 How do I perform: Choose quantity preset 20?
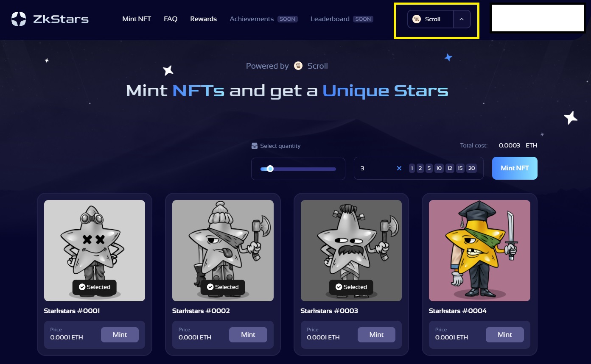(x=471, y=168)
